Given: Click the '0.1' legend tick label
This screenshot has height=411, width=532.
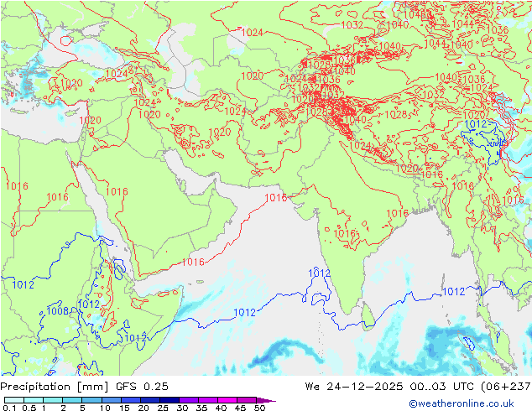Looking at the screenshot, I should (x=9, y=408).
